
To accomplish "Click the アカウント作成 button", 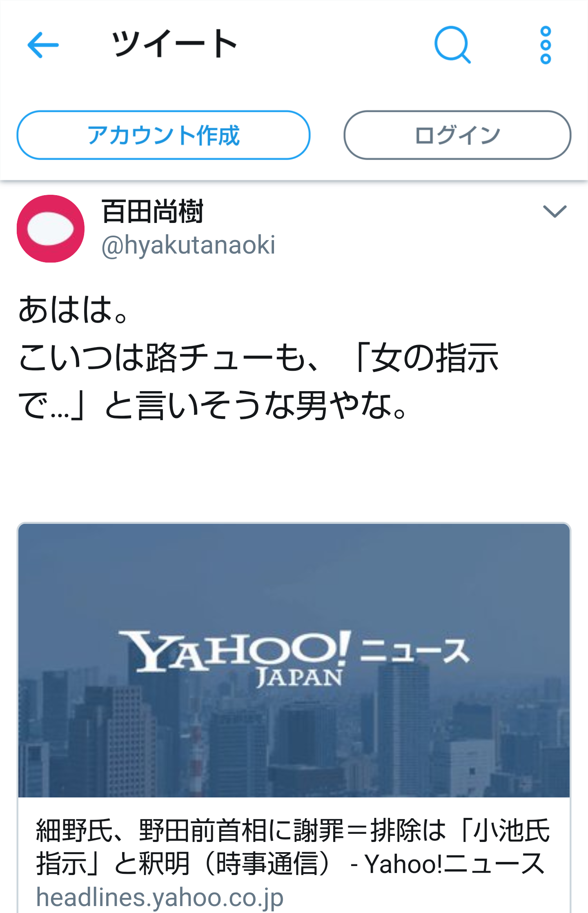I will 163,135.
